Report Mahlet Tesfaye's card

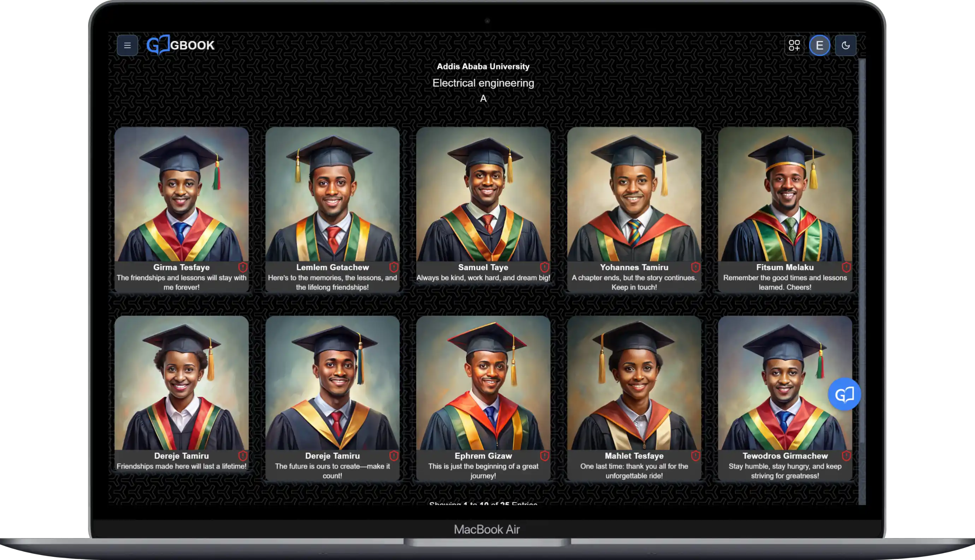pos(695,456)
